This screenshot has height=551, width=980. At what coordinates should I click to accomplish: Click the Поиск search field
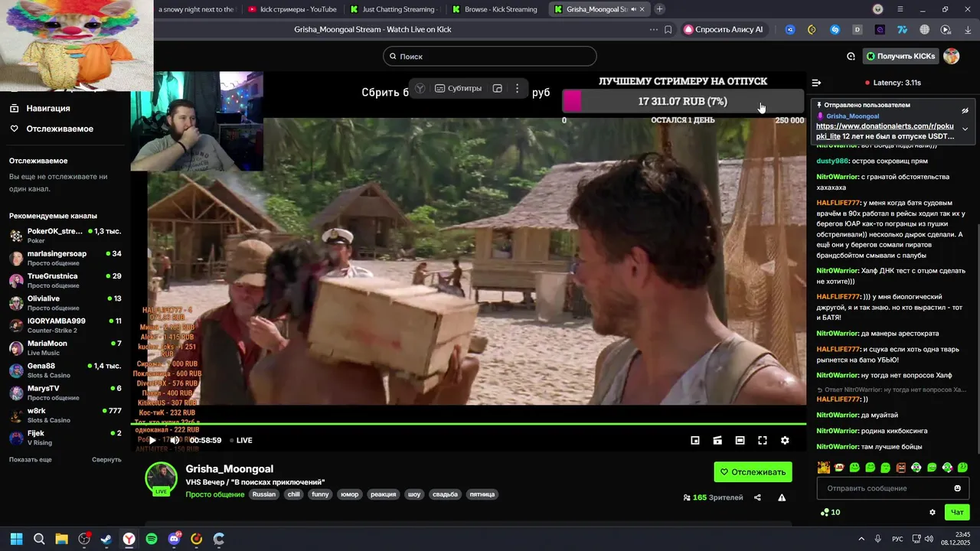pos(490,56)
